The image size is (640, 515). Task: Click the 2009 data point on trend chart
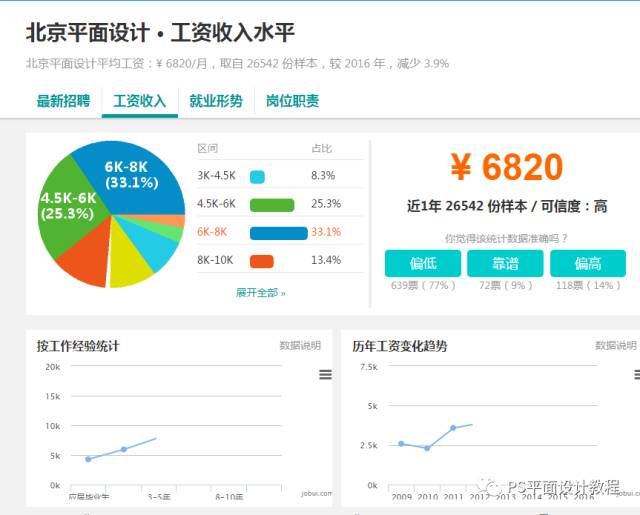coord(401,444)
